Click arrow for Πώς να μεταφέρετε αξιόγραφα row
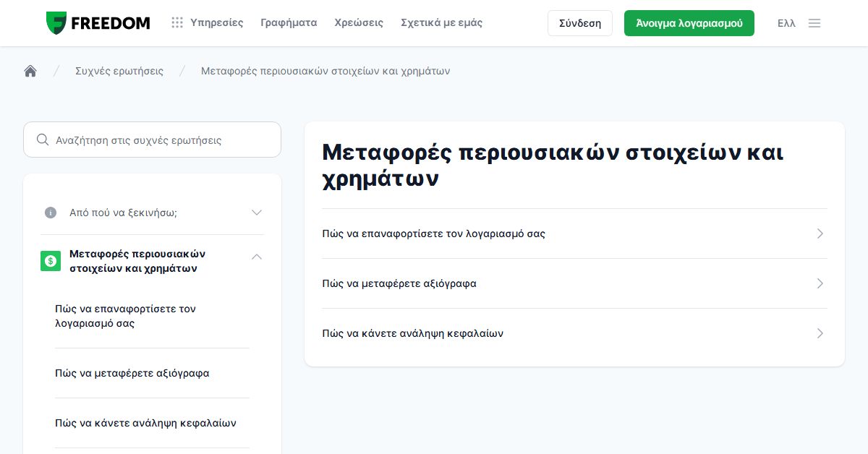 [x=820, y=283]
